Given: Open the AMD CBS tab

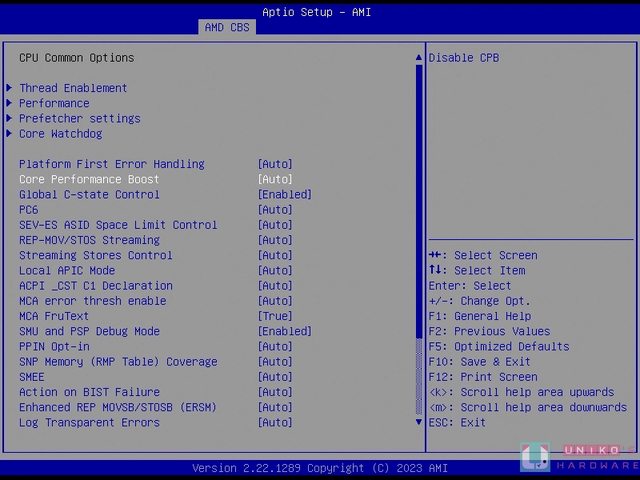Looking at the screenshot, I should (227, 27).
